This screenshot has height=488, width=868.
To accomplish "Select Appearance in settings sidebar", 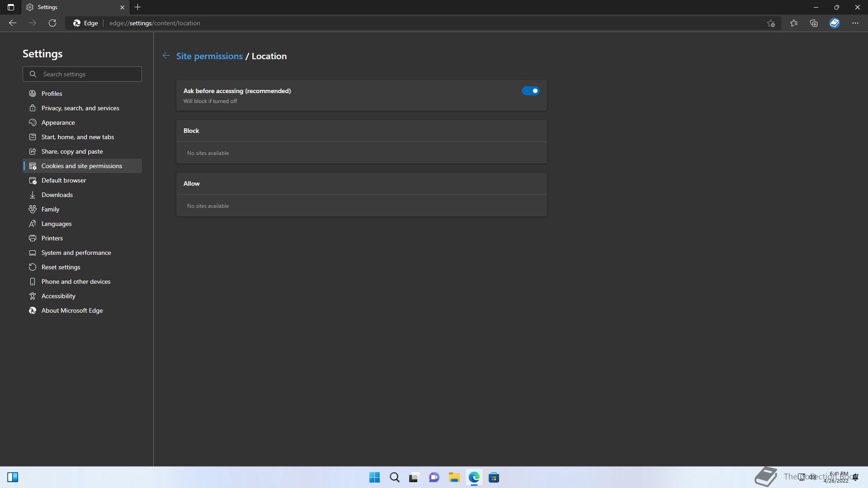I will 58,122.
